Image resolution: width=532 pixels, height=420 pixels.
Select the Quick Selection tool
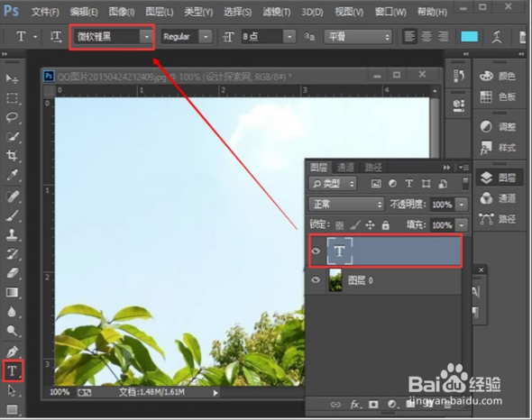click(x=12, y=137)
